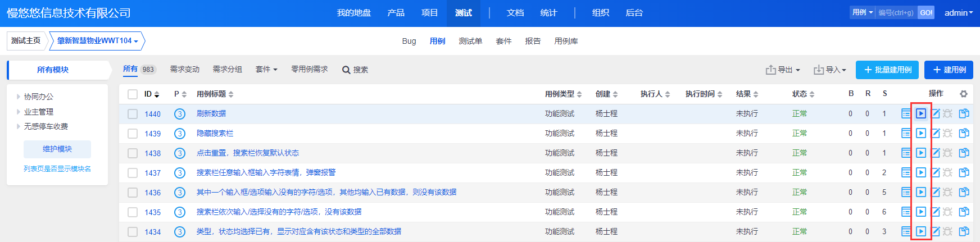Tick the checkbox for case 1437
The width and height of the screenshot is (980, 242).
click(x=133, y=173)
